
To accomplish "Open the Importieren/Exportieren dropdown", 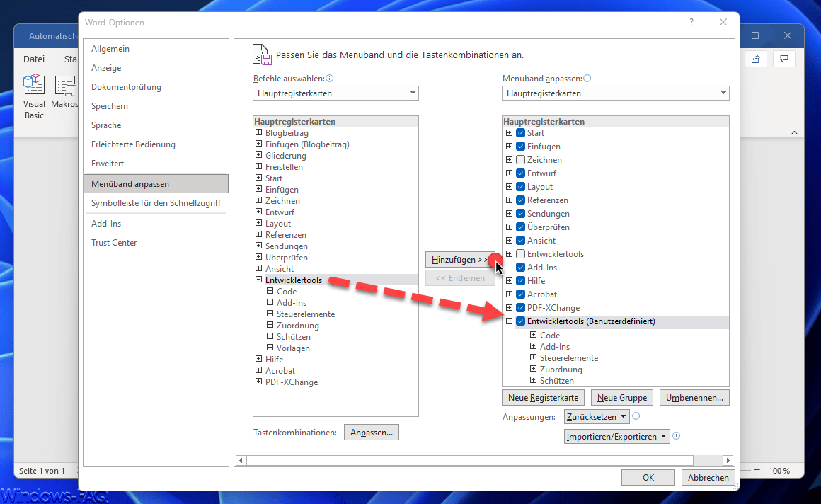I will (616, 437).
